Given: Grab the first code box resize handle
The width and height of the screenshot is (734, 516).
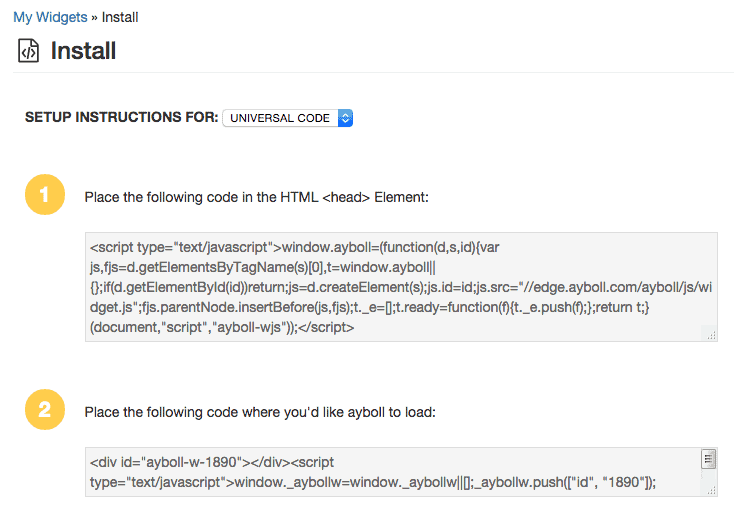Looking at the screenshot, I should coord(712,335).
